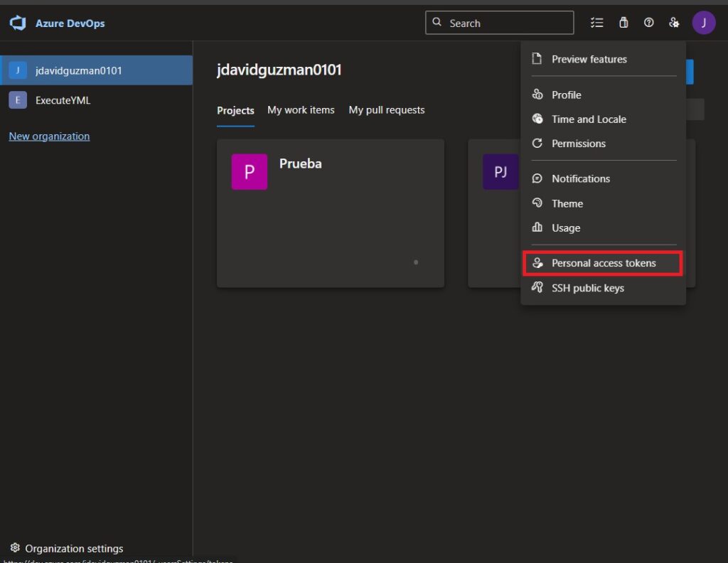The image size is (728, 563).
Task: Open the PJ project tile icon
Action: pos(500,172)
